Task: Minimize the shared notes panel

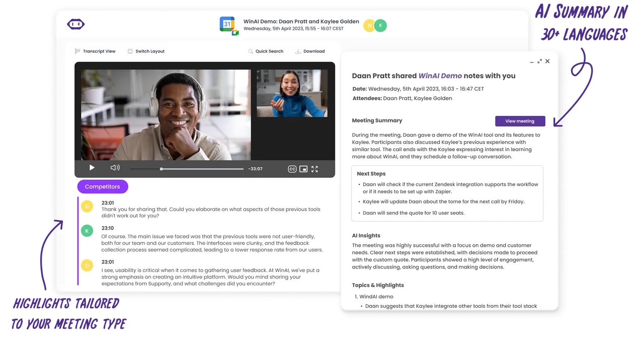Action: pyautogui.click(x=532, y=62)
